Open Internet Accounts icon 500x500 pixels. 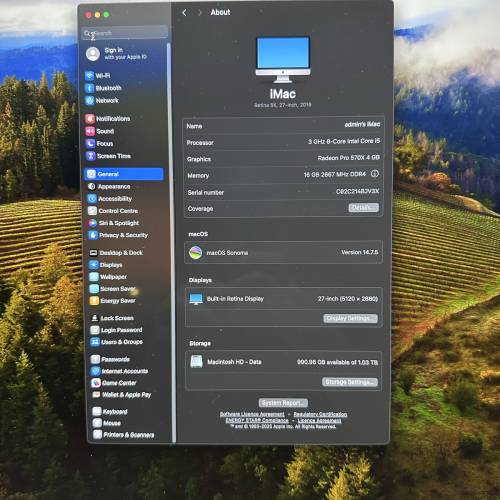click(96, 371)
